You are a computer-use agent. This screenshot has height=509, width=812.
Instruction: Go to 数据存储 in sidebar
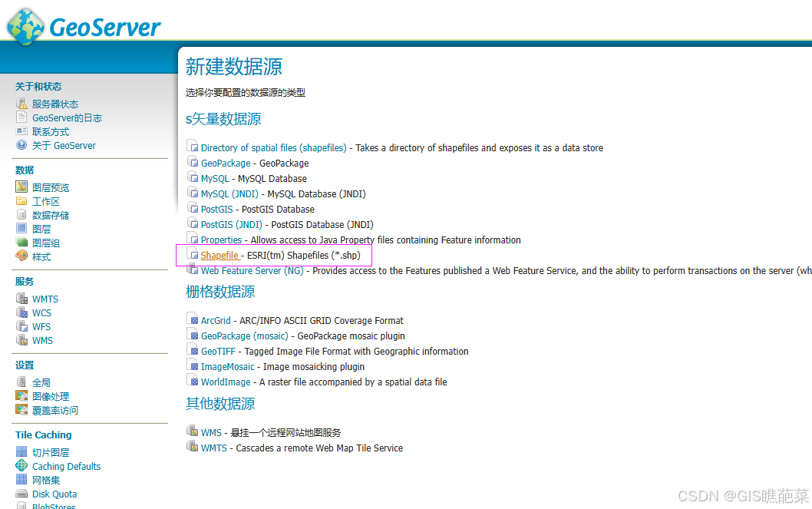coord(51,215)
